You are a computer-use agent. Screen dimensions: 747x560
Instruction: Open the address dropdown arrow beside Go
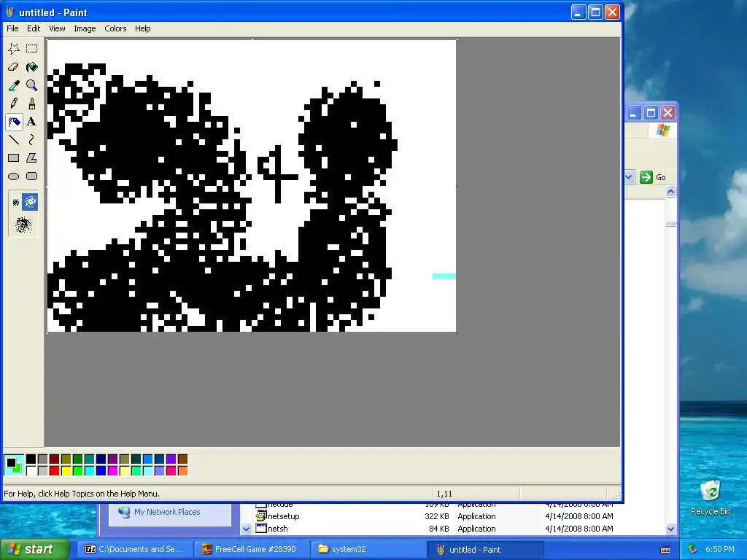tap(628, 177)
